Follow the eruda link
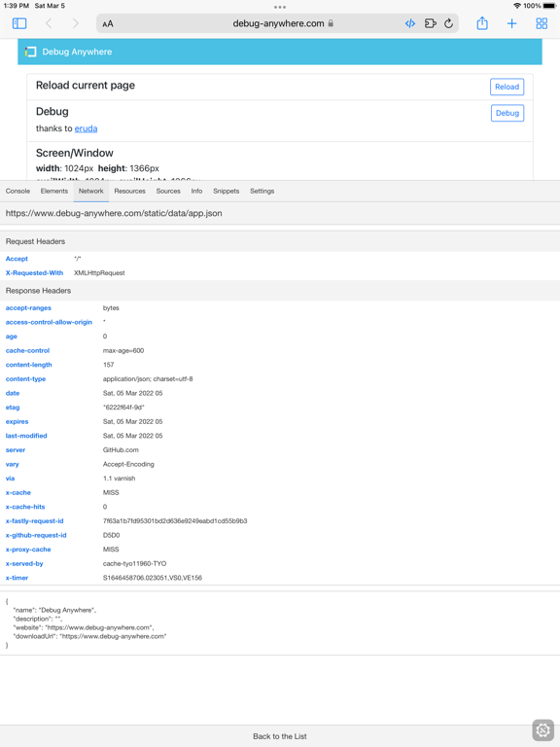Viewport: 560px width, 747px height. 87,128
